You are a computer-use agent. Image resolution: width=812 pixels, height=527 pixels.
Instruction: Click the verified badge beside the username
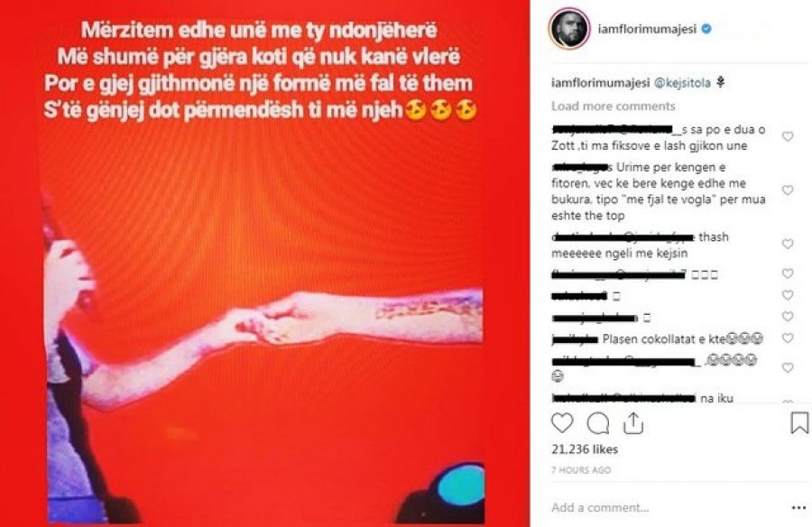[x=706, y=29]
